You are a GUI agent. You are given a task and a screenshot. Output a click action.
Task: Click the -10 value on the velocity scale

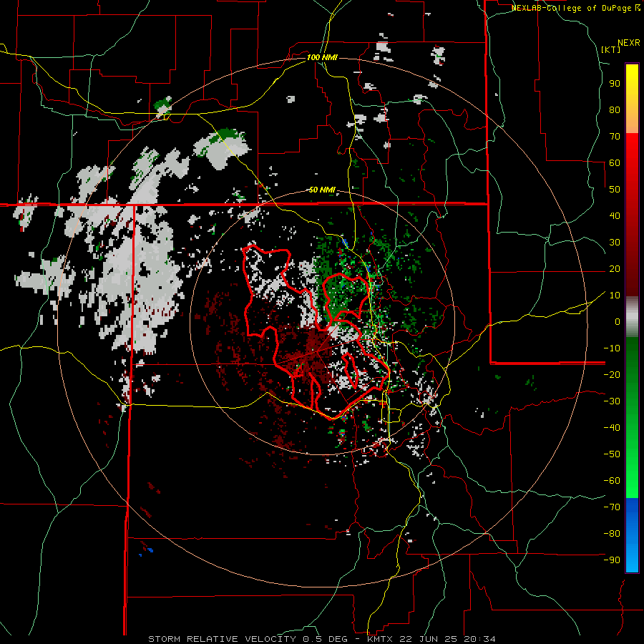pyautogui.click(x=612, y=348)
